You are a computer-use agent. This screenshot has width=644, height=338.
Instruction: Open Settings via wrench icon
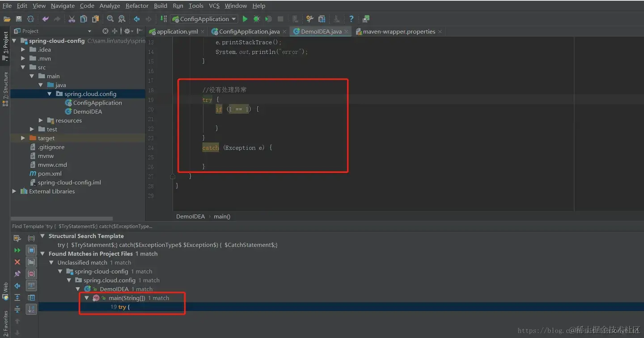[x=309, y=19]
